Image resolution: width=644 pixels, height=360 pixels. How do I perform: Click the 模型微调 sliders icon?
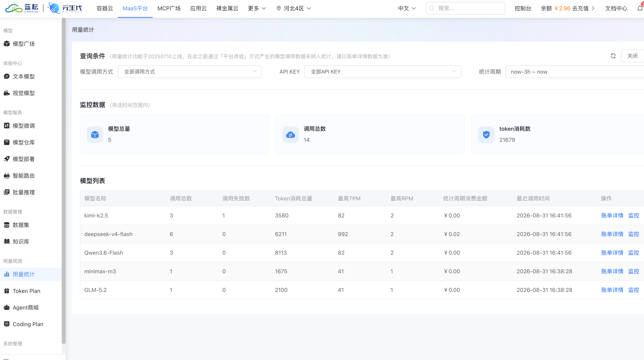(7, 126)
